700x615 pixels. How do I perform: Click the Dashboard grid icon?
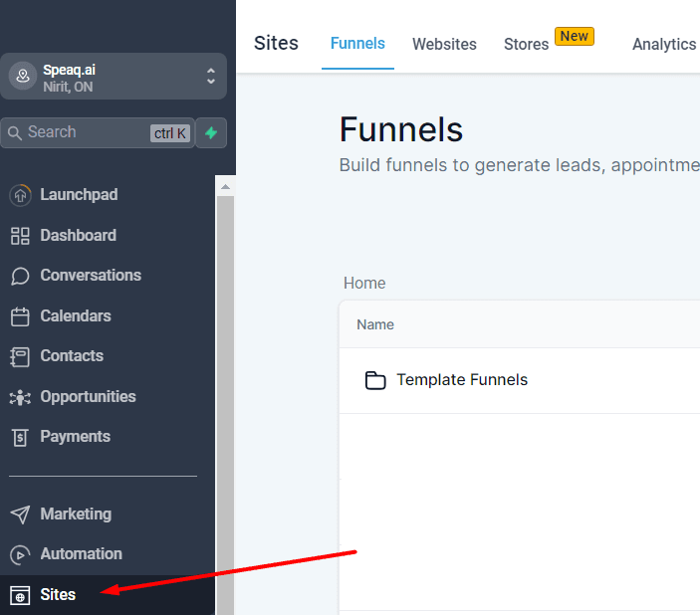[20, 236]
